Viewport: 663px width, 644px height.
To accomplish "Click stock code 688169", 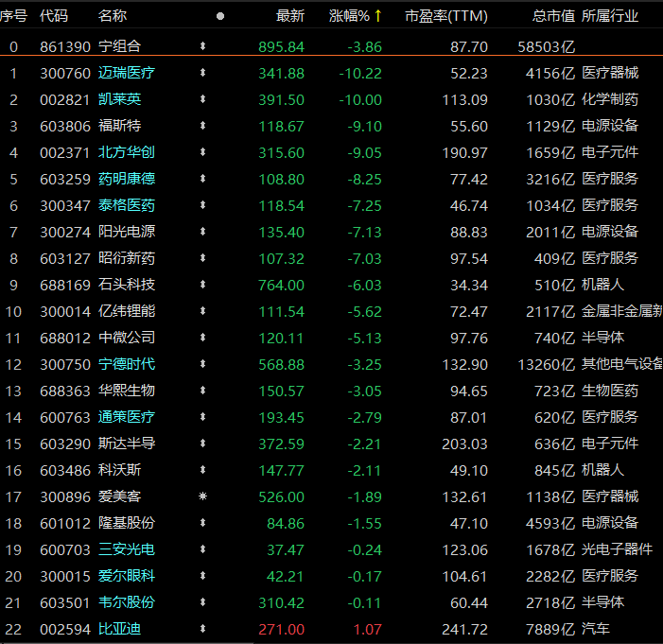I will coord(65,285).
